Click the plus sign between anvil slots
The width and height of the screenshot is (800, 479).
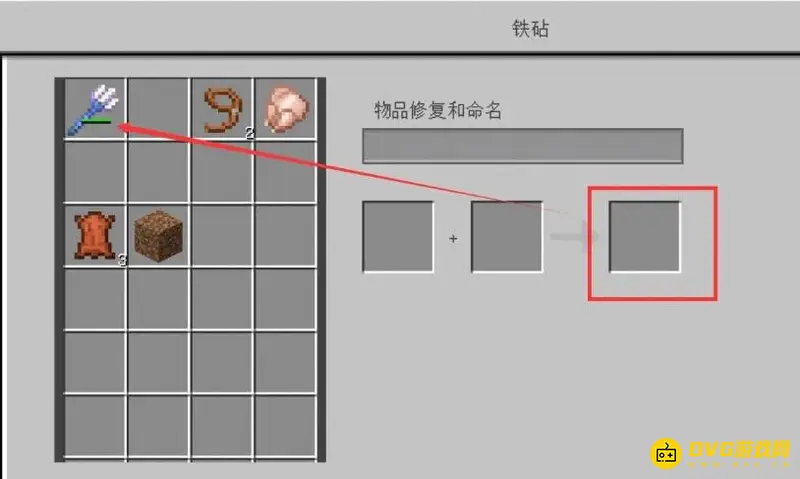(x=453, y=239)
